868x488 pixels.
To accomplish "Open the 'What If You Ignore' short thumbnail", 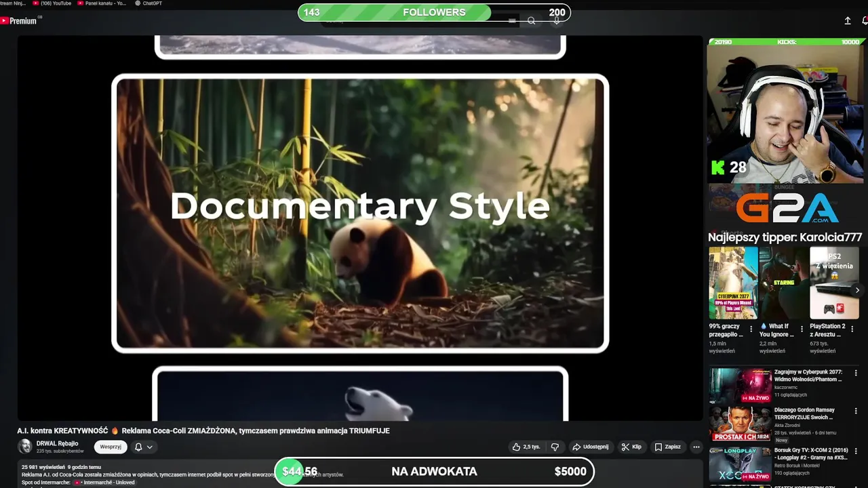I will point(783,283).
